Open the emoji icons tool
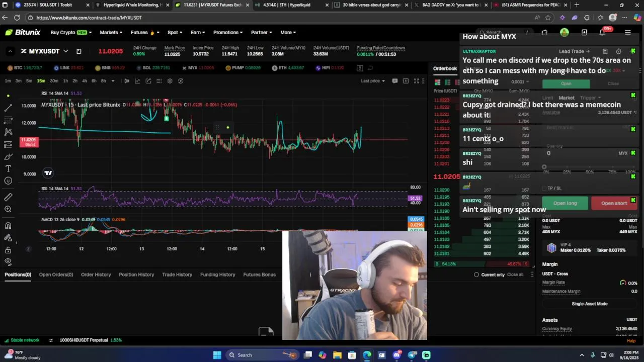Viewport: 644px width, 362px height. tap(8, 180)
